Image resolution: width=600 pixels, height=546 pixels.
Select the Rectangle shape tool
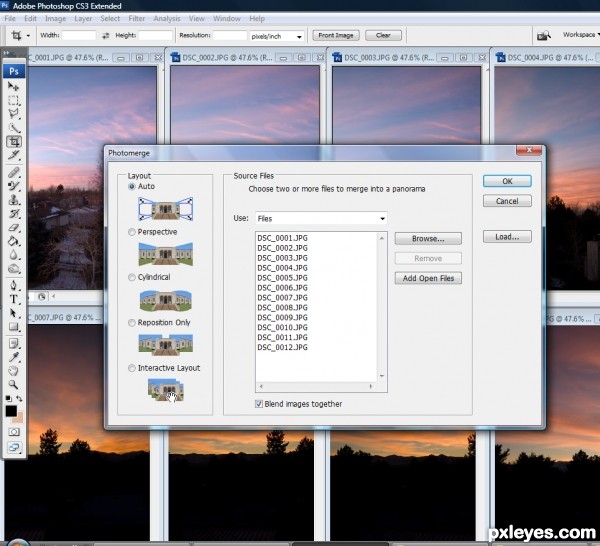(13, 327)
